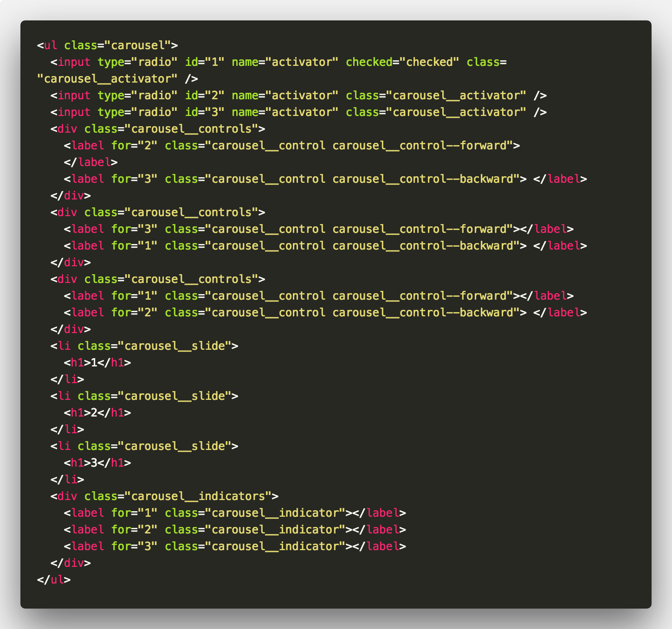Click the opening ul tag name
This screenshot has width=672, height=629.
[51, 45]
